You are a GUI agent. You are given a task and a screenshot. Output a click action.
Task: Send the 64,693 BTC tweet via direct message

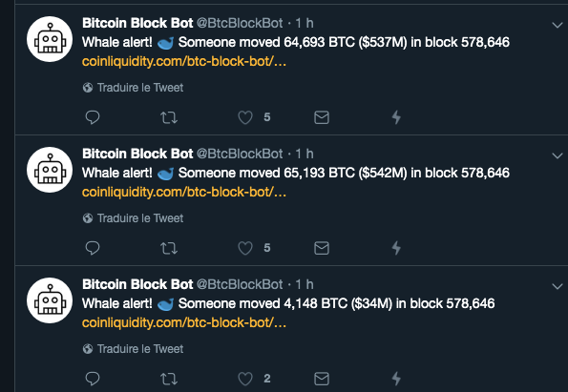coord(322,117)
